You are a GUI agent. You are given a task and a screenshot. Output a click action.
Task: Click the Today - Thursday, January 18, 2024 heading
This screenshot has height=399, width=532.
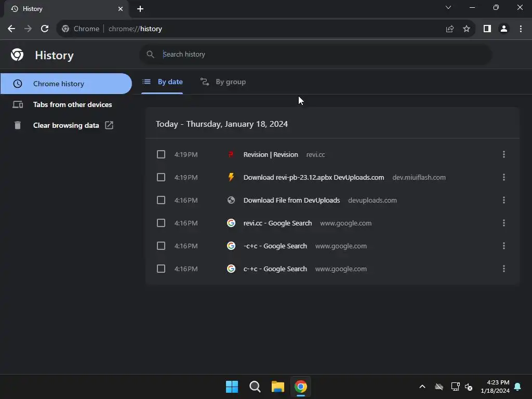point(222,124)
